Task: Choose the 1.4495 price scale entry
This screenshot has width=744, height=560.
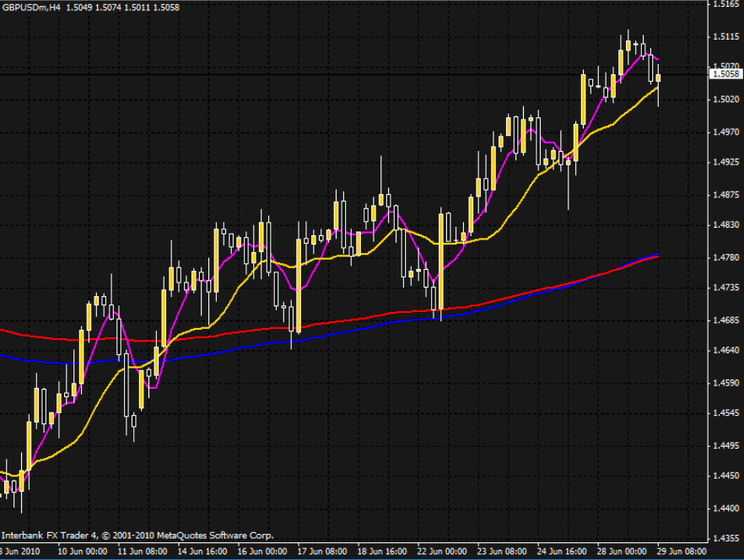Action: point(726,446)
